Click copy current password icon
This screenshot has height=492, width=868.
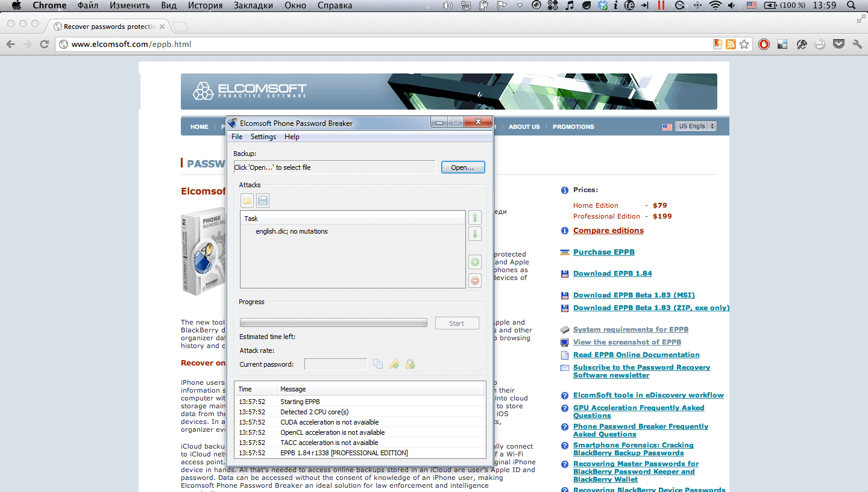[x=378, y=364]
